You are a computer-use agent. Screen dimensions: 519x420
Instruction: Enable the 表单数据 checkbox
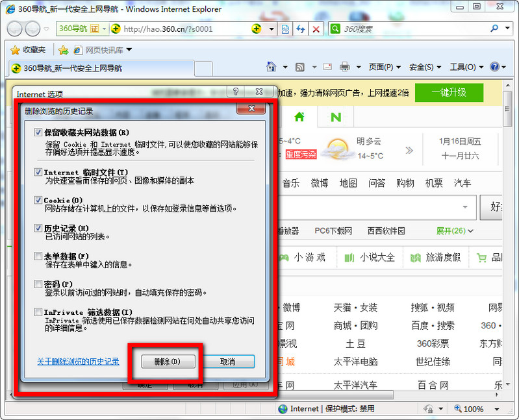[x=38, y=256]
